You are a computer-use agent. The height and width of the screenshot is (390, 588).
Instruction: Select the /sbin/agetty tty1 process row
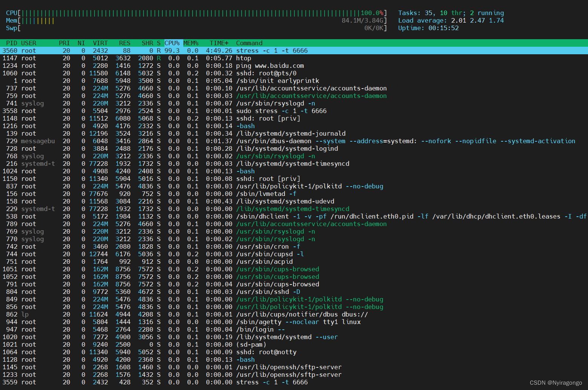click(294, 322)
